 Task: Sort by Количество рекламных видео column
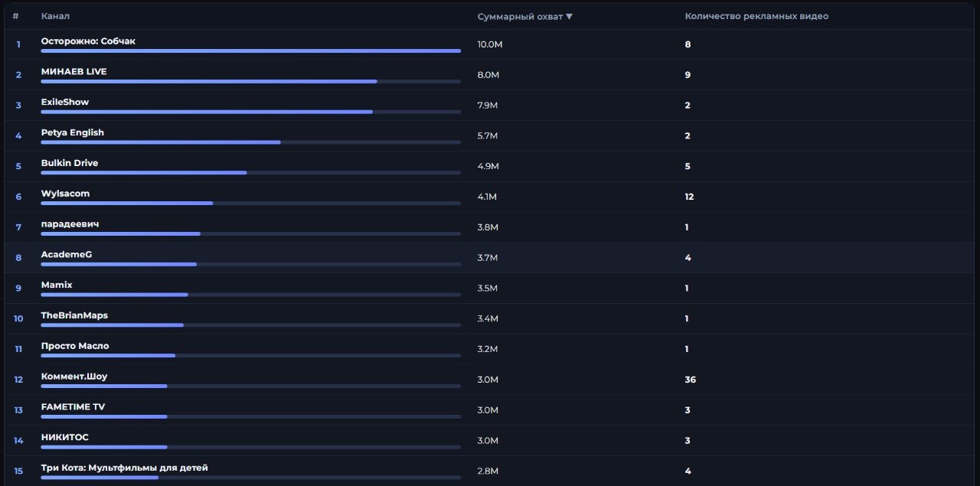click(756, 17)
